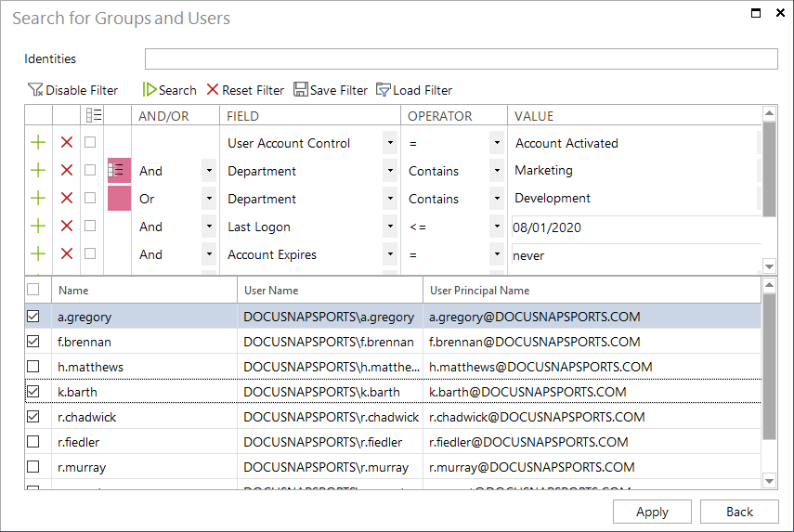794x532 pixels.
Task: Add condition after Marketing department row
Action: pyautogui.click(x=38, y=171)
